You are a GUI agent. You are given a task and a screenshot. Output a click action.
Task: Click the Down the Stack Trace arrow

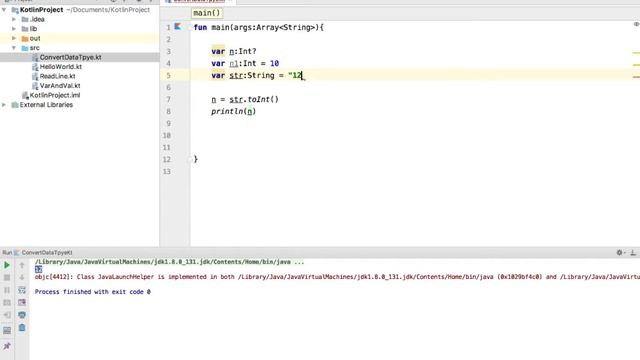tap(22, 278)
